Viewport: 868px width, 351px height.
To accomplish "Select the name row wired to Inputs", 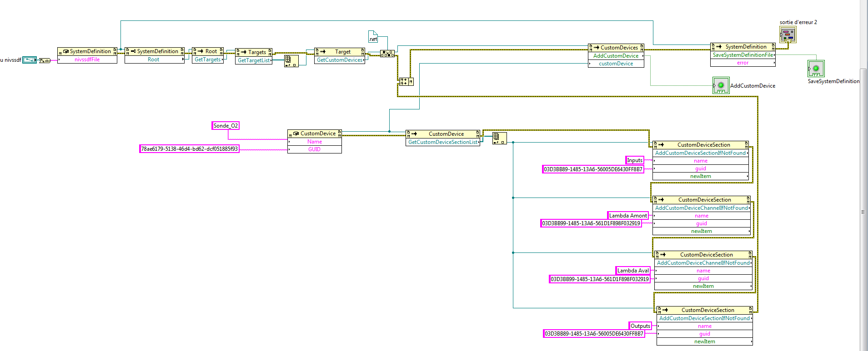I will (701, 161).
